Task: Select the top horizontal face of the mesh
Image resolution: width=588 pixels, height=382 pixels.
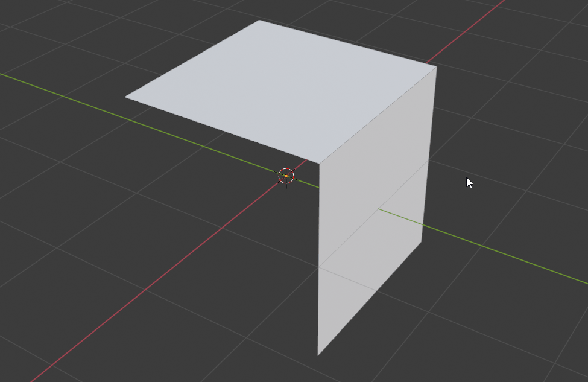Action: tap(281, 92)
